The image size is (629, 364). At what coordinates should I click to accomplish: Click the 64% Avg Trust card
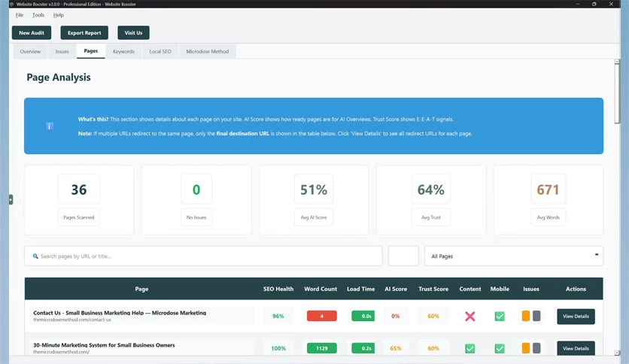click(431, 200)
